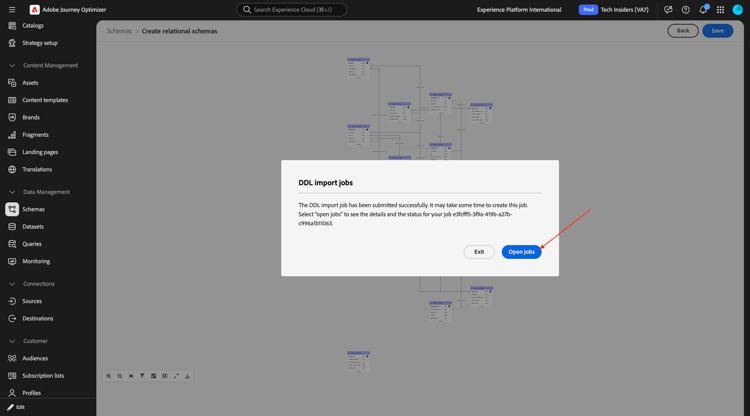Collapse the Customer section

[12, 341]
